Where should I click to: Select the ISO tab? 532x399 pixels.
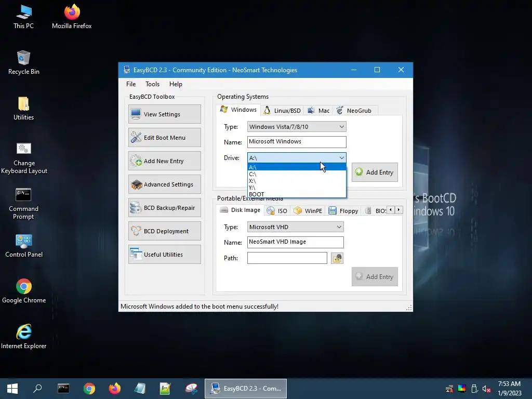click(x=277, y=211)
